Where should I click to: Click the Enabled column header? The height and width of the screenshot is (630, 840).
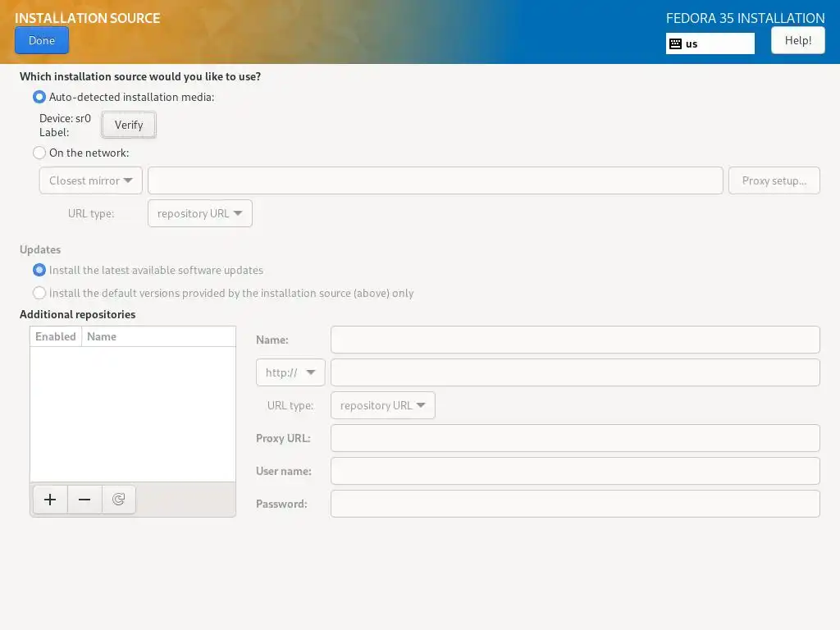(x=56, y=336)
